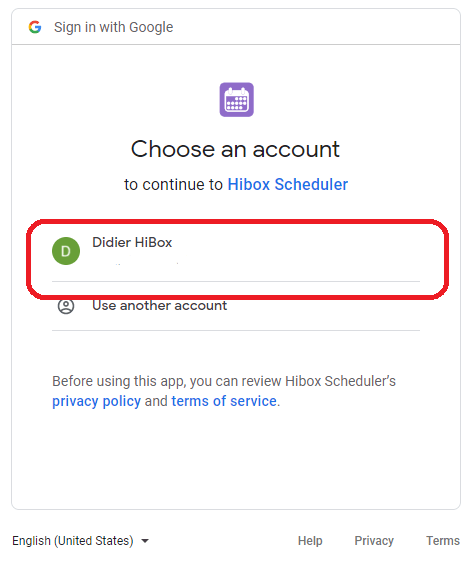Open the terms of service link
This screenshot has width=474, height=561.
pos(224,401)
